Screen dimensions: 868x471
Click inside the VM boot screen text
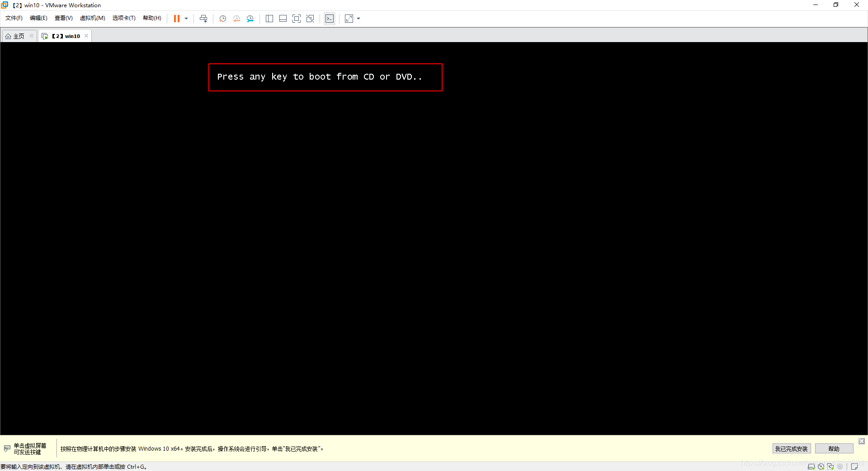coord(319,77)
